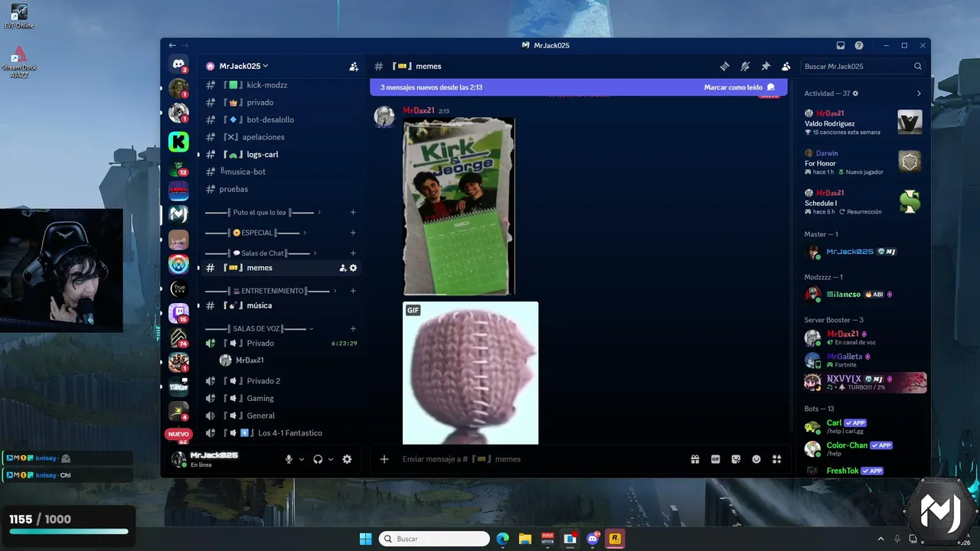Open Microsoft Edge from the taskbar
This screenshot has height=551, width=980.
click(503, 539)
